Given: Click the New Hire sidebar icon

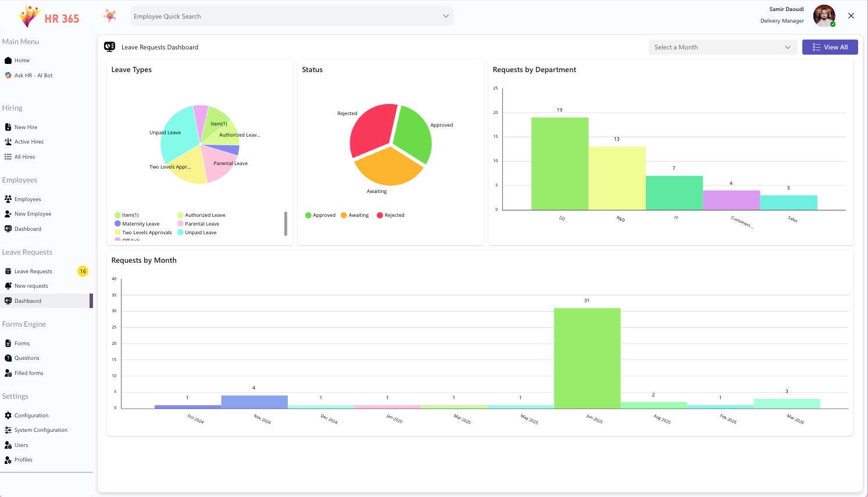Looking at the screenshot, I should [8, 127].
